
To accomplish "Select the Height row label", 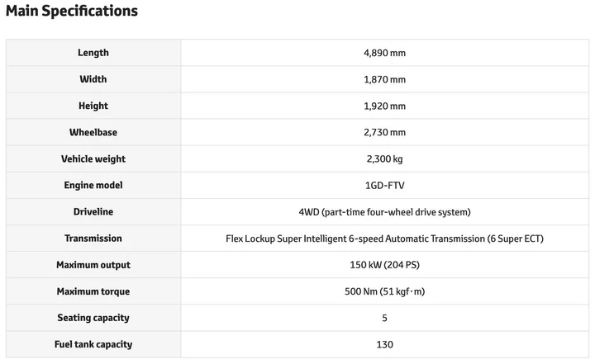I will point(93,106).
